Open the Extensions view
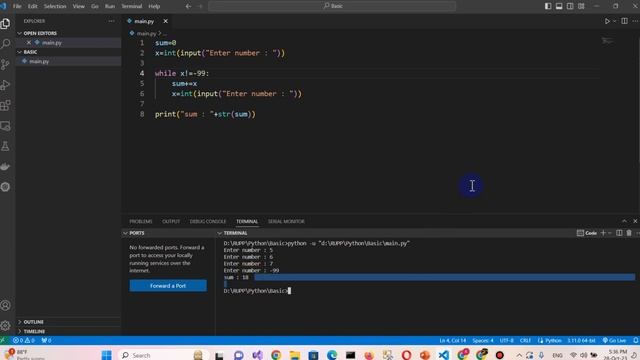 coord(6,105)
